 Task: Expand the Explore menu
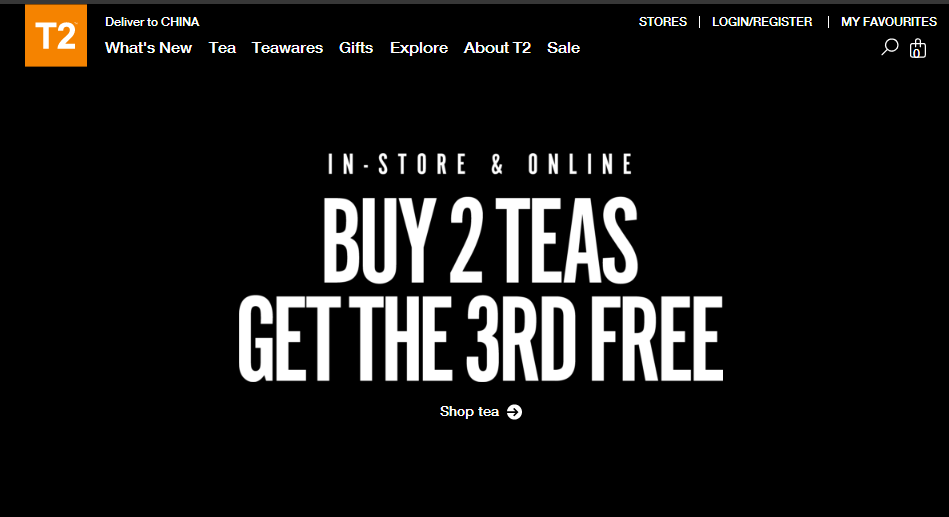point(419,48)
